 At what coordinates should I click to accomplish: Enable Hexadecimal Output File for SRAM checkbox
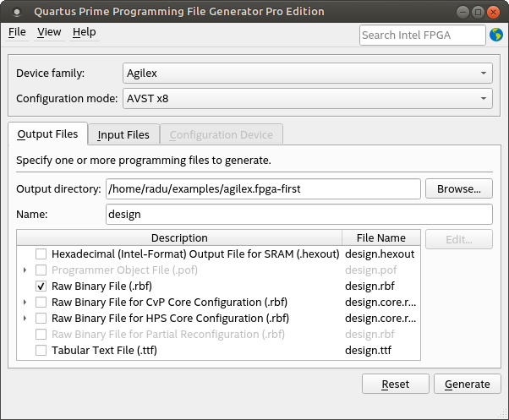(41, 254)
